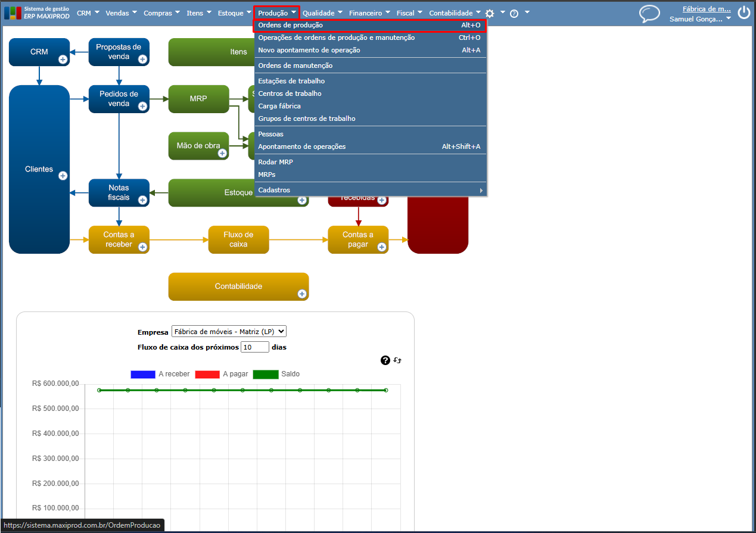Open the Itens menu in top bar
The height and width of the screenshot is (533, 756).
pos(199,13)
